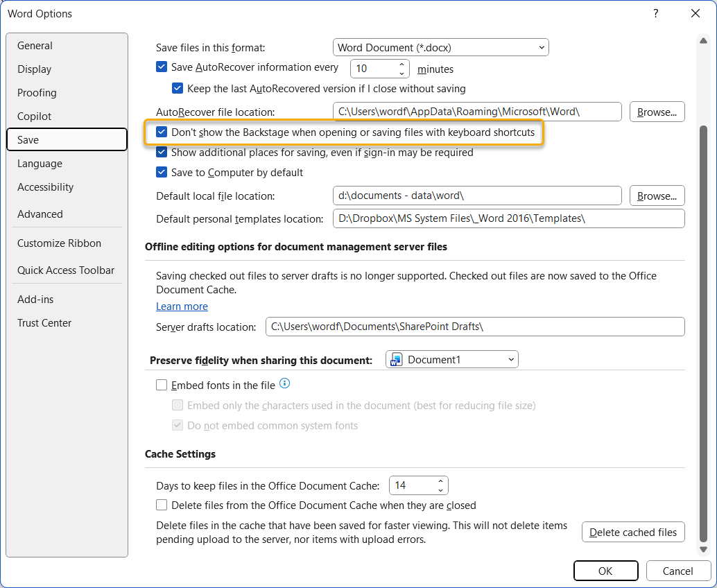Close the Word Options dialog
The height and width of the screenshot is (588, 717).
click(x=695, y=13)
